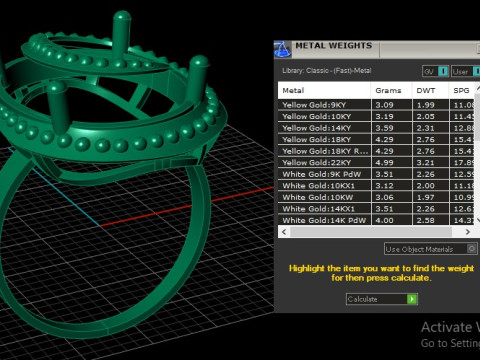Click the 4.00 grams cell for 14K PdW
Image resolution: width=480 pixels, height=360 pixels.
point(391,220)
